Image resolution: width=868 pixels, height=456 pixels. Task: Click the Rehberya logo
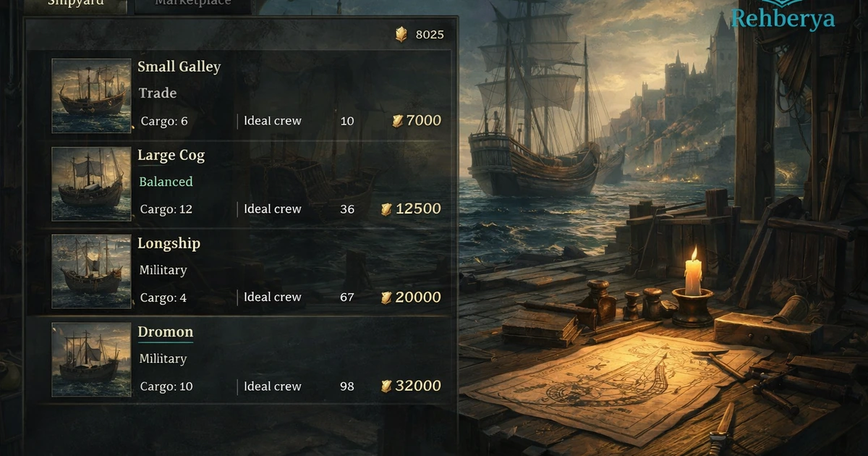[783, 17]
